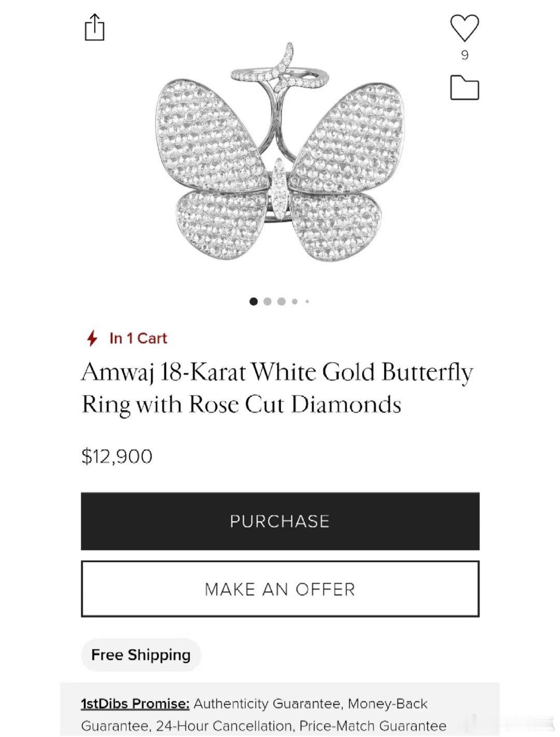Select the fifth smallest carousel dot
This screenshot has width=560, height=737.
tap(307, 301)
